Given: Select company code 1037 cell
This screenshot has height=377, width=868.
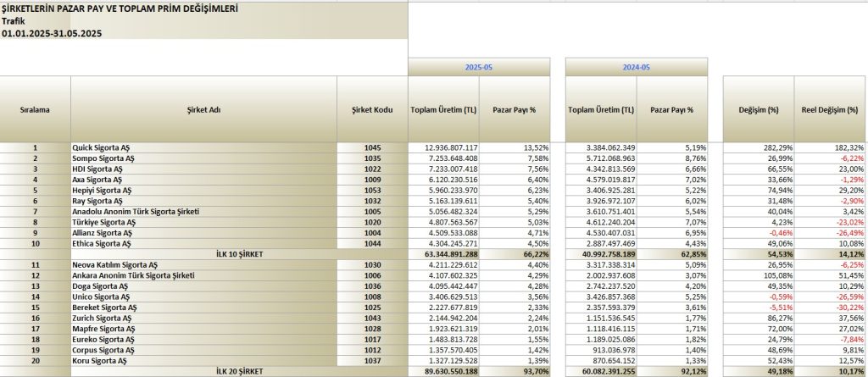Looking at the screenshot, I should point(373,360).
